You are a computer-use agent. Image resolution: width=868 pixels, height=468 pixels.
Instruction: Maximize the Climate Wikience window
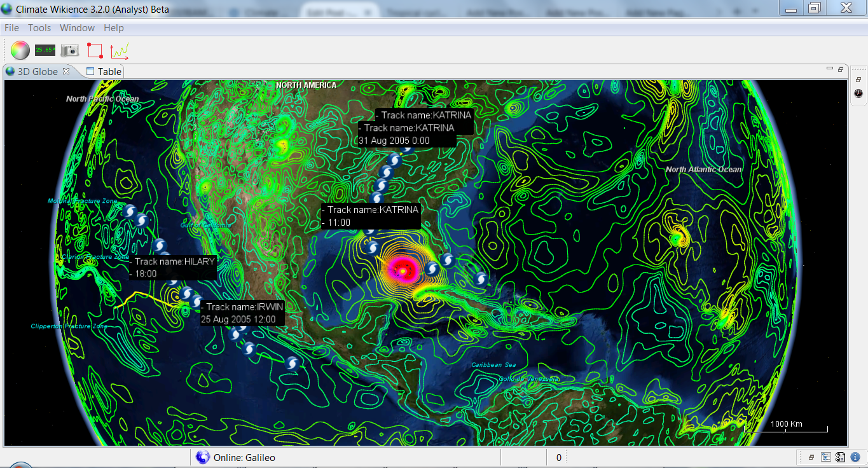tap(815, 8)
